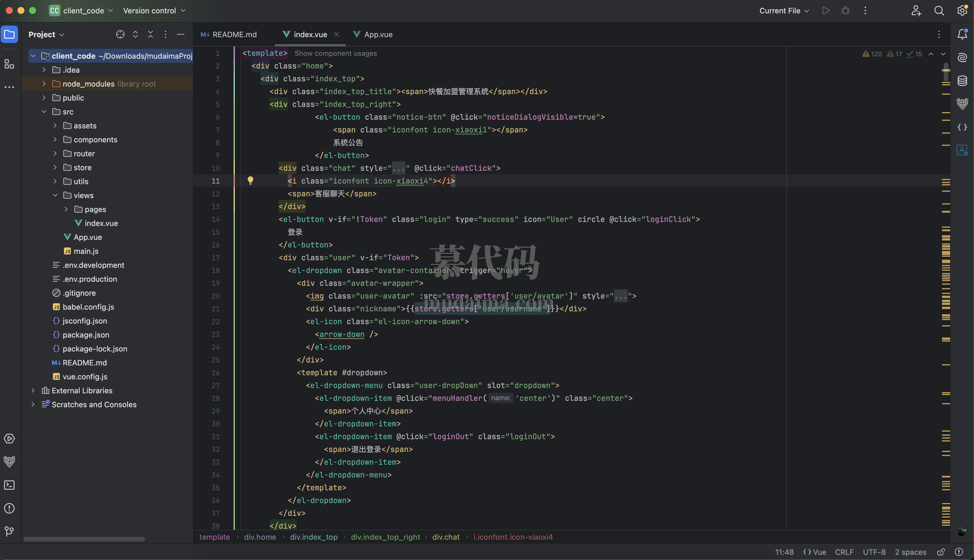Start debugging with the bug icon

point(845,10)
